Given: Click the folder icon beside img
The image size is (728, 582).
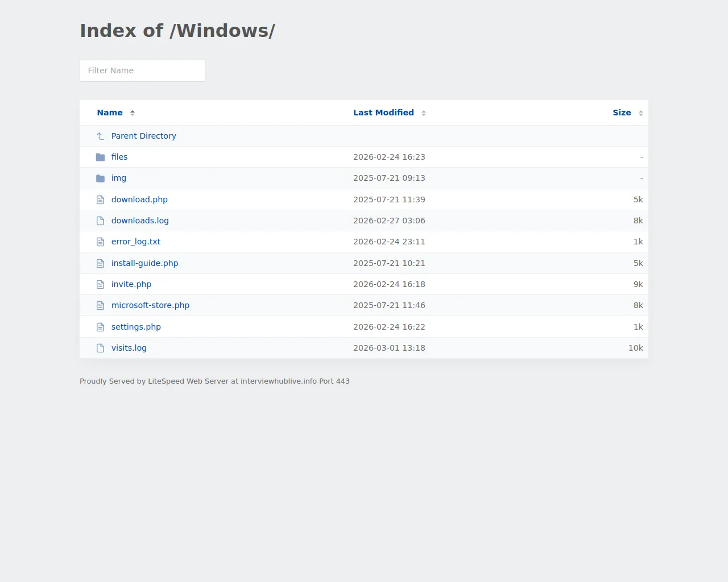Looking at the screenshot, I should (100, 178).
